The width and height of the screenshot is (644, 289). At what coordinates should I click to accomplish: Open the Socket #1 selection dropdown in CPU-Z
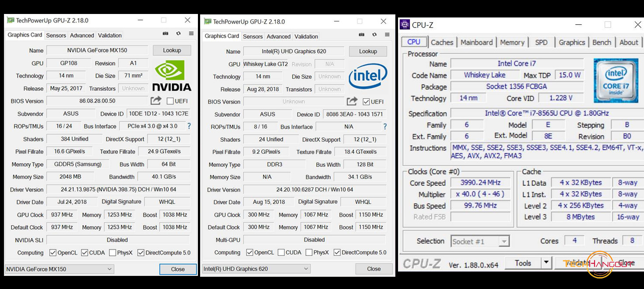click(x=480, y=241)
